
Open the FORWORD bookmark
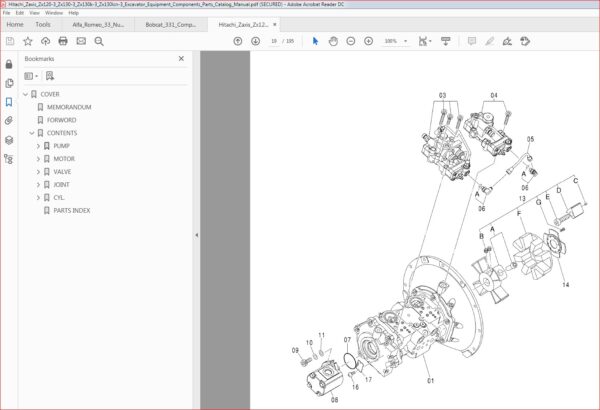62,120
